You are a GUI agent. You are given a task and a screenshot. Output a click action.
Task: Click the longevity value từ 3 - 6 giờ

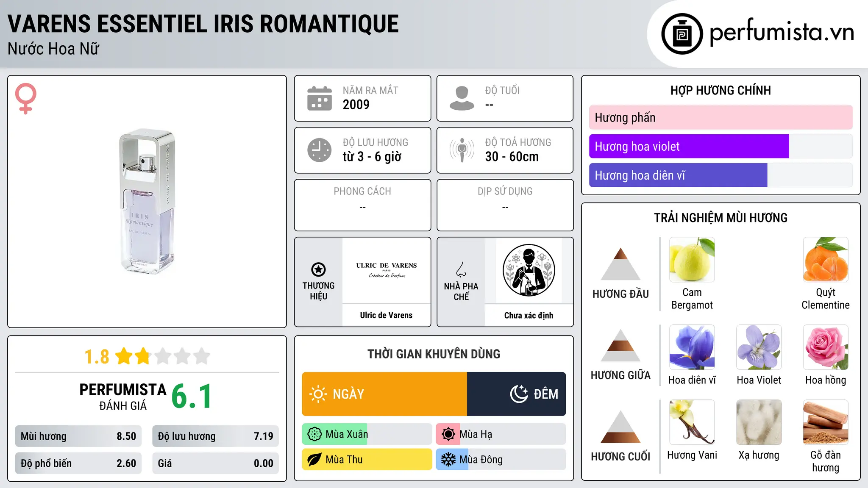click(372, 157)
